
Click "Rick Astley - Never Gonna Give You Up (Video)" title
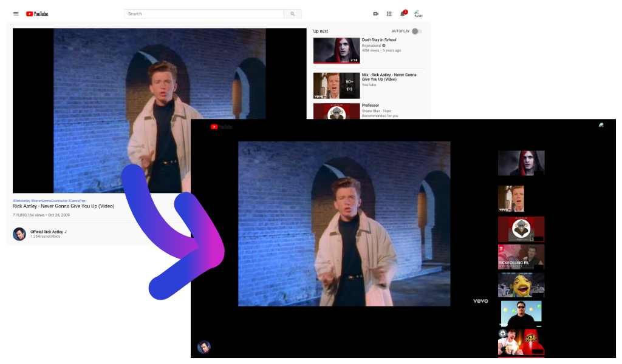[63, 206]
